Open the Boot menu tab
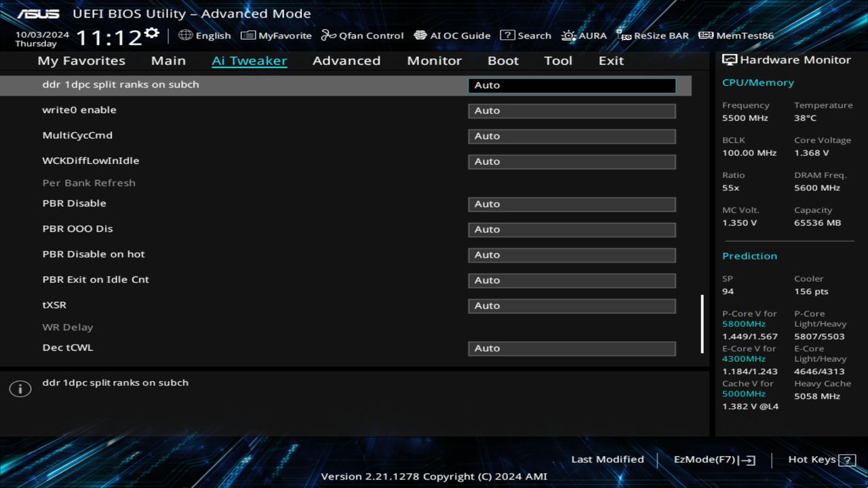The image size is (868, 488). [502, 60]
